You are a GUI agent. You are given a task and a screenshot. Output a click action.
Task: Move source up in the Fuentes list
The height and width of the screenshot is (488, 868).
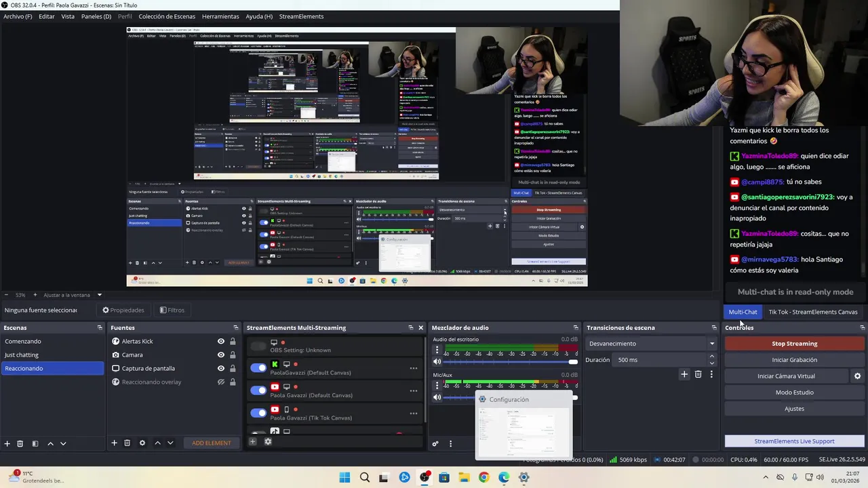(157, 443)
